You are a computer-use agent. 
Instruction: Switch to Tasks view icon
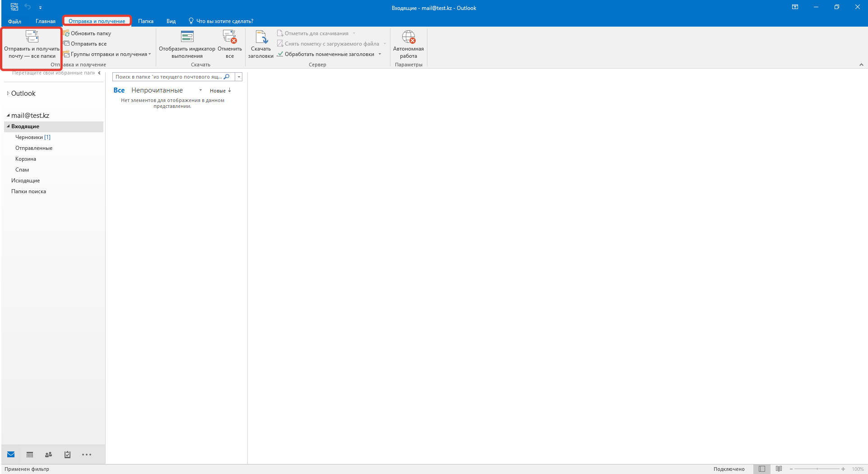click(67, 455)
